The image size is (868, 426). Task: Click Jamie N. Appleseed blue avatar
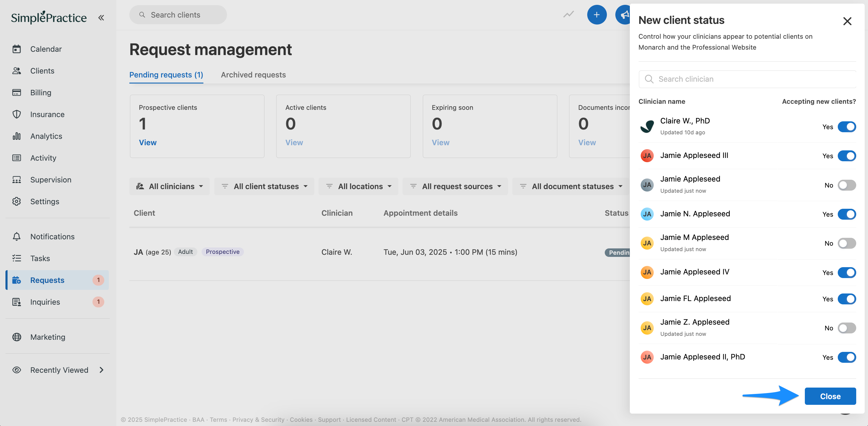(x=647, y=214)
